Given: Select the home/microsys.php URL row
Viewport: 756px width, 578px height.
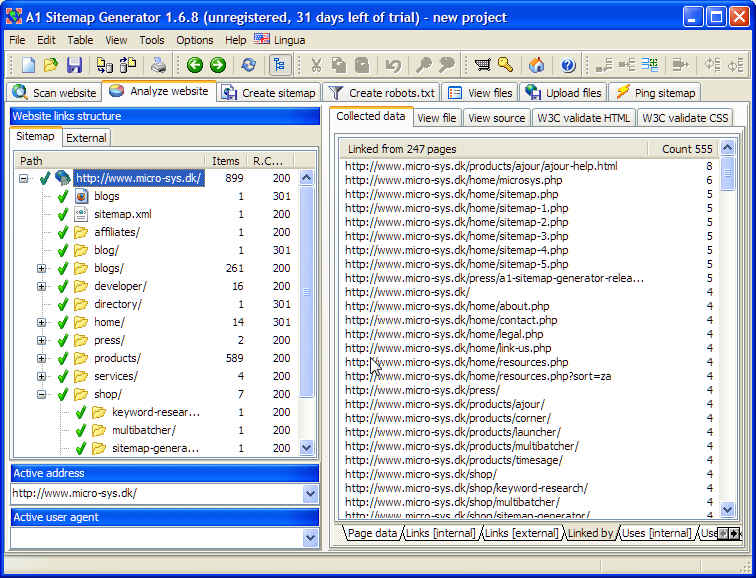Looking at the screenshot, I should click(529, 180).
